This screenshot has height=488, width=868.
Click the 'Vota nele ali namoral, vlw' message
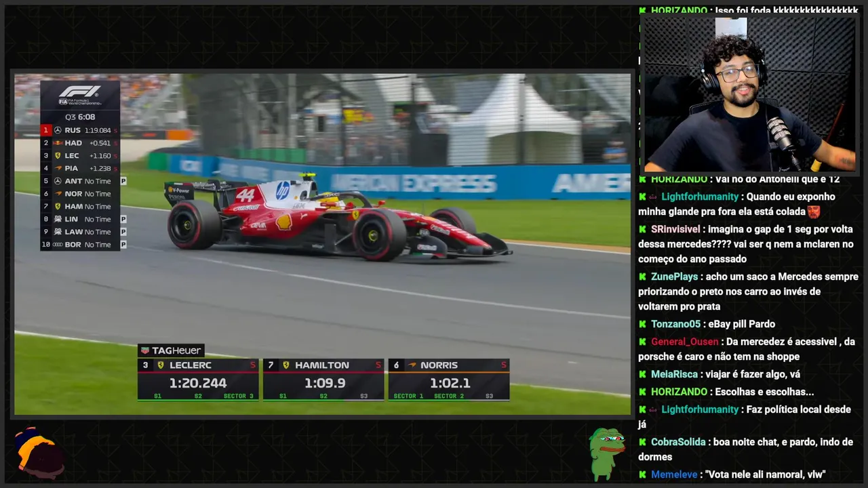[x=766, y=474]
